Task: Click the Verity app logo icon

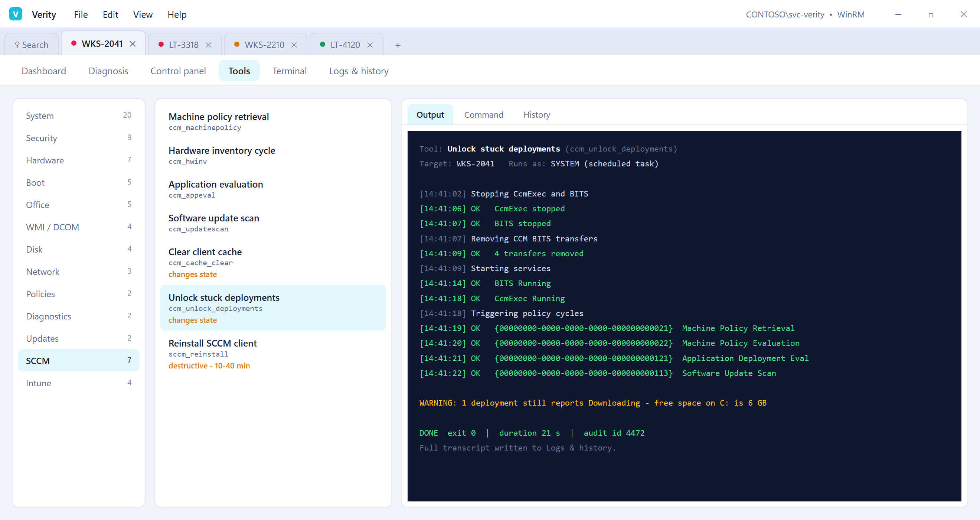Action: [15, 14]
